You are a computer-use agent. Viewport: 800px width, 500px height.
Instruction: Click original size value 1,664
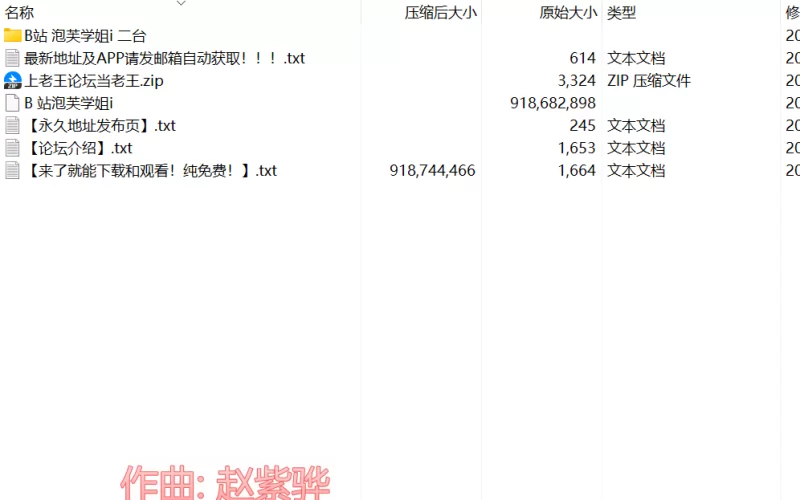click(x=577, y=170)
